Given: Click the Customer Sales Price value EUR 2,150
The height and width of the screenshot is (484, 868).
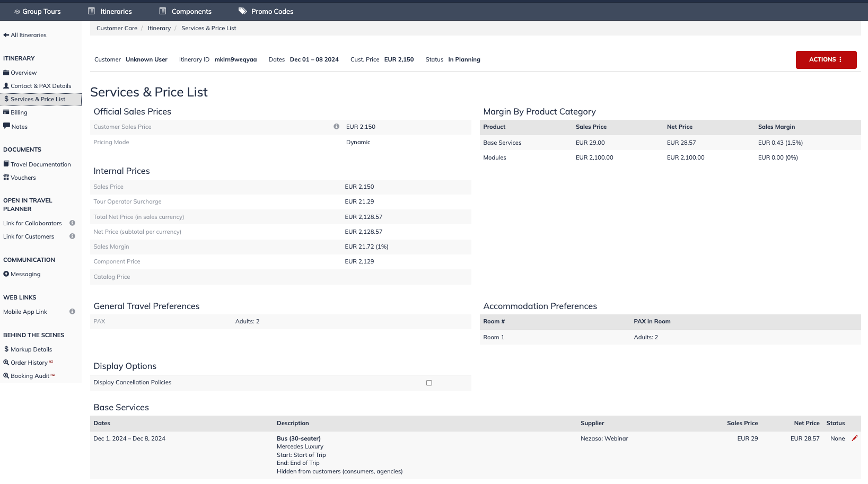Looking at the screenshot, I should coord(361,127).
